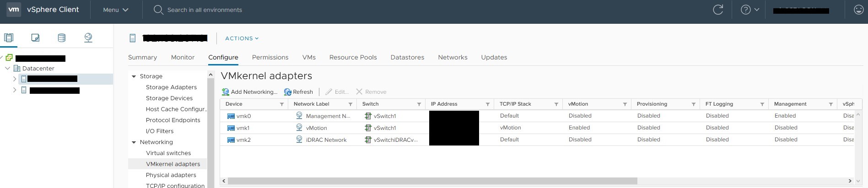The width and height of the screenshot is (868, 188).
Task: Filter the IP Address column
Action: [488, 104]
